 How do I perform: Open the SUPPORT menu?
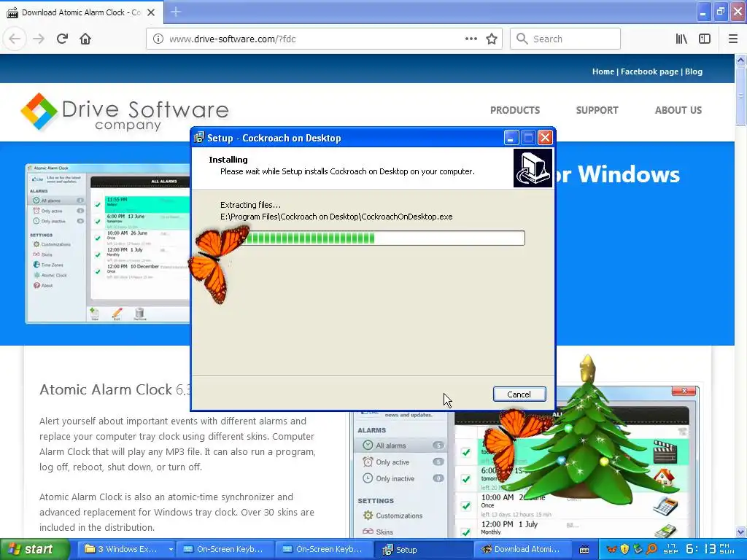(x=597, y=110)
